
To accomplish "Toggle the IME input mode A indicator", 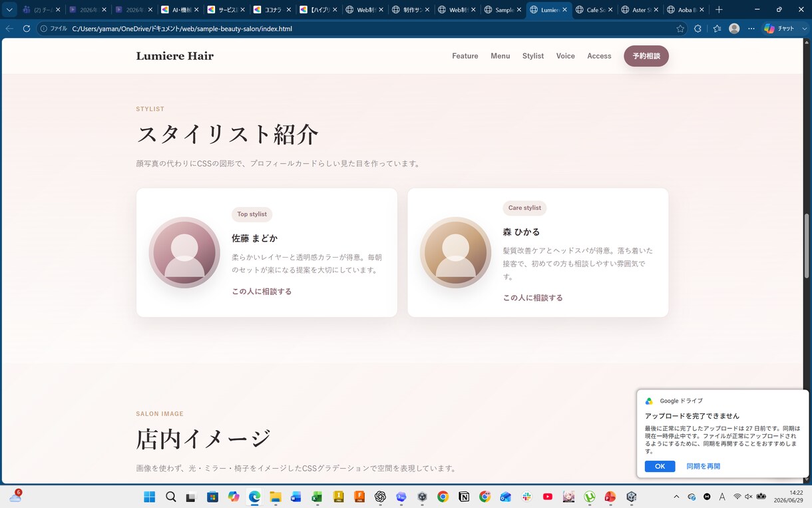I will [722, 497].
